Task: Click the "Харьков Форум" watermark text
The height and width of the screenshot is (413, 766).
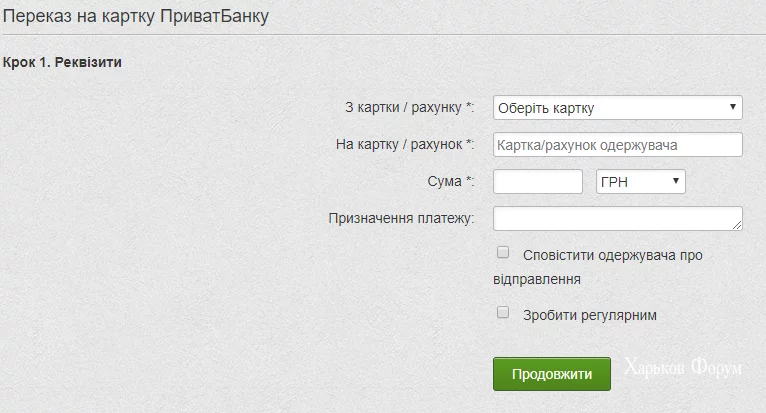Action: pyautogui.click(x=683, y=369)
